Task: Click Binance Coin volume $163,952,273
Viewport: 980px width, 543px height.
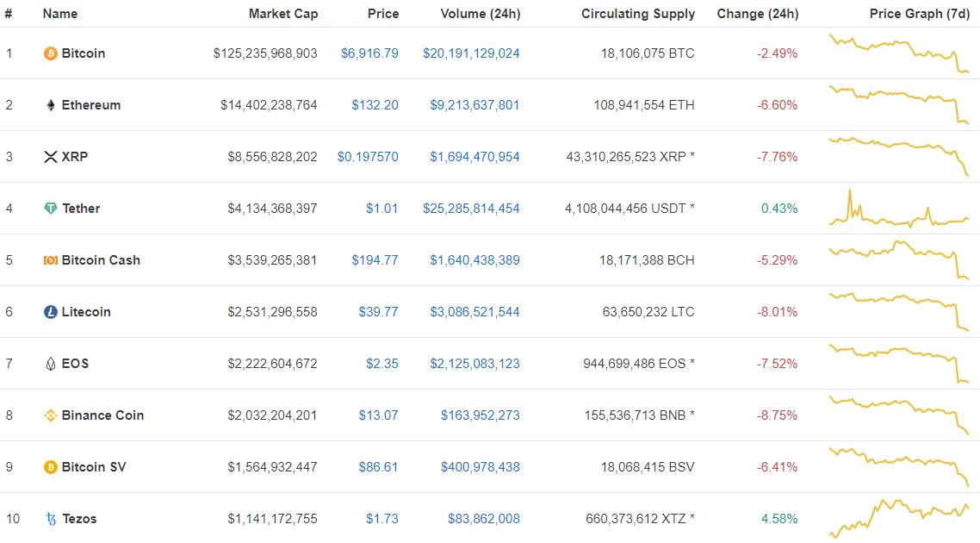Action: (x=480, y=415)
